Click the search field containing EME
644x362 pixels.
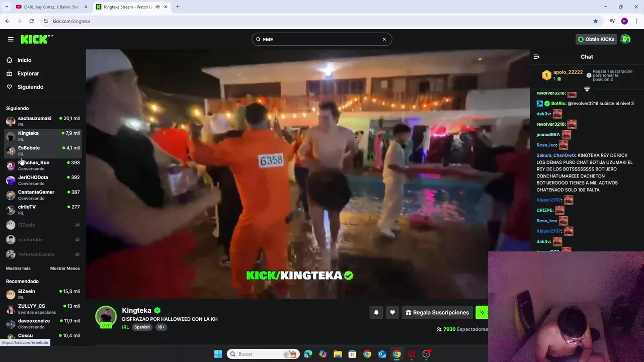[x=321, y=39]
